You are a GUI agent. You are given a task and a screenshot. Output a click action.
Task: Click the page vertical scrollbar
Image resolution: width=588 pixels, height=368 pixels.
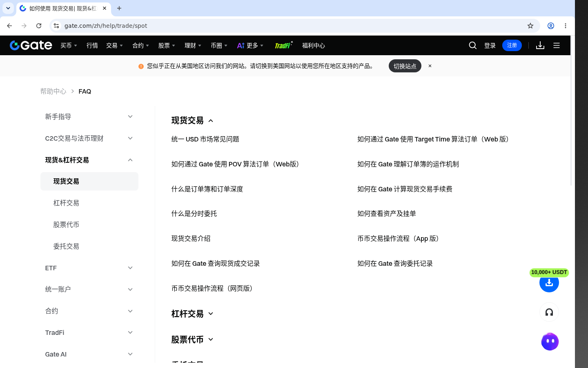572,110
